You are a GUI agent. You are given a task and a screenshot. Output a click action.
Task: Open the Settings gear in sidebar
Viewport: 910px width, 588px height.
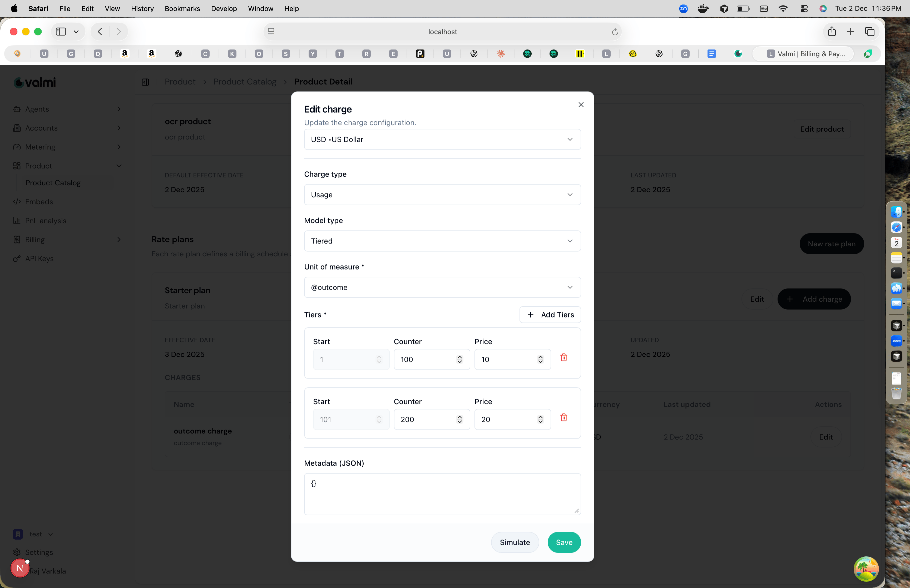tap(17, 552)
